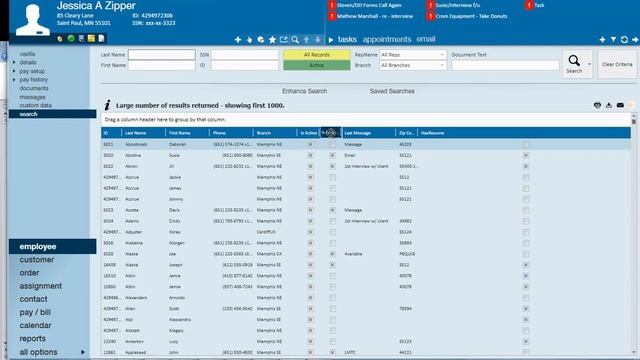Select the green Active filter
The image size is (640, 360).
coord(317,65)
